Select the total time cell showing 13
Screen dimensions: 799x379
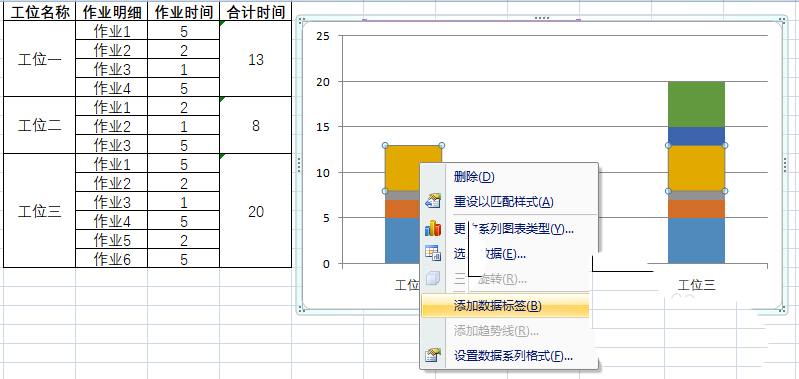256,59
